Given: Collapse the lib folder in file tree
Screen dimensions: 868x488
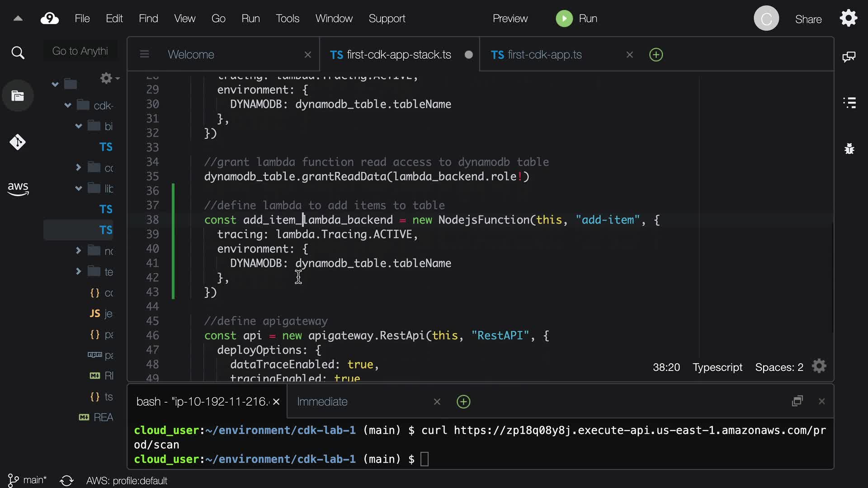Looking at the screenshot, I should coord(79,188).
